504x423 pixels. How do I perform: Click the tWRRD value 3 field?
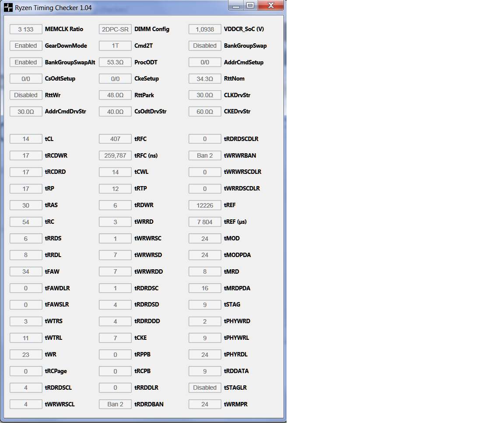[x=115, y=222]
